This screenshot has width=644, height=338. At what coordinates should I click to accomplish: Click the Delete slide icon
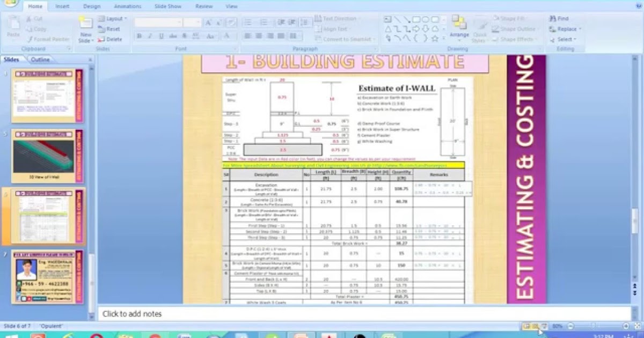(x=111, y=39)
